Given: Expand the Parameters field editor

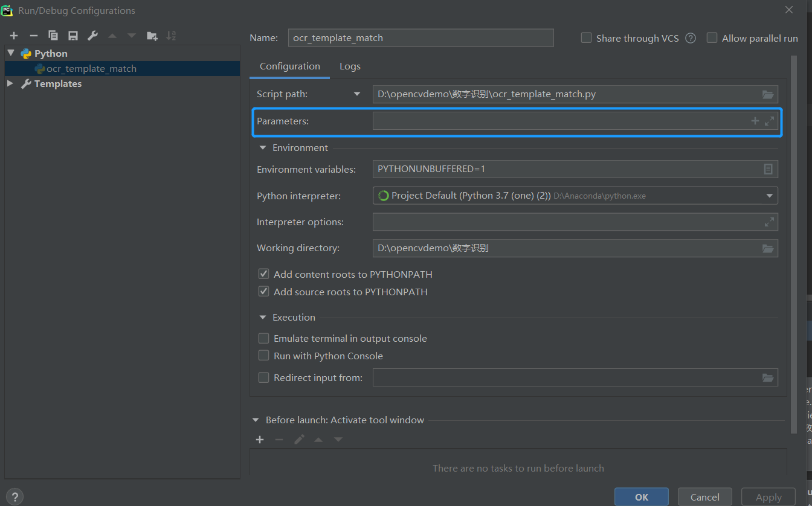Looking at the screenshot, I should [769, 121].
